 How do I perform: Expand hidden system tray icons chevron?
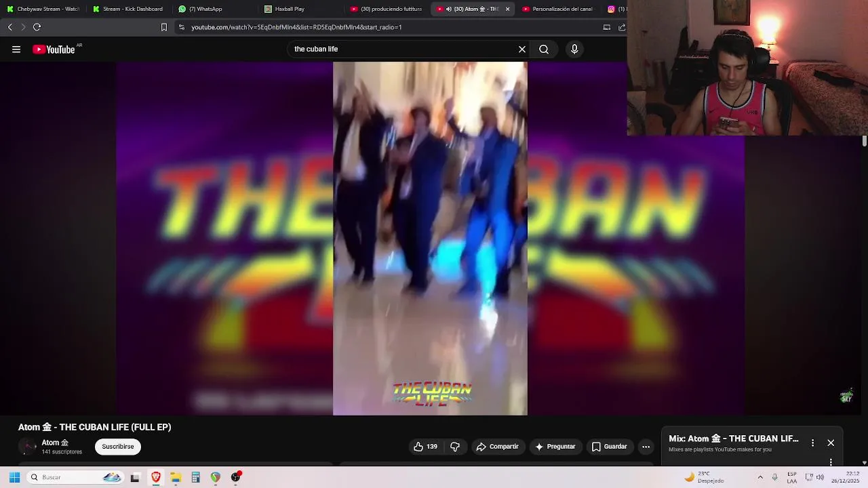pos(760,477)
